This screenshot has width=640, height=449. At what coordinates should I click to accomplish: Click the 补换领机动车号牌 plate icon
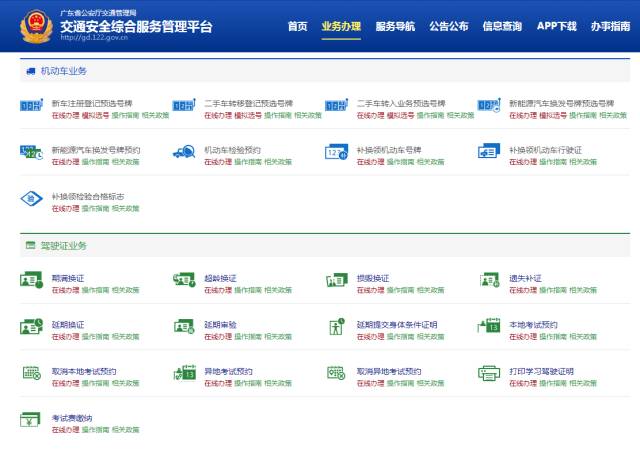coord(336,153)
